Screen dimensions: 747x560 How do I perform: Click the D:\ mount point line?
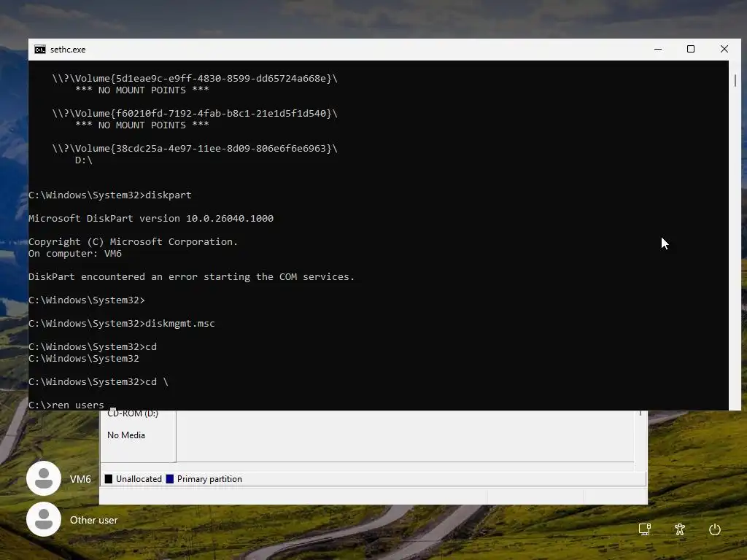click(x=84, y=160)
